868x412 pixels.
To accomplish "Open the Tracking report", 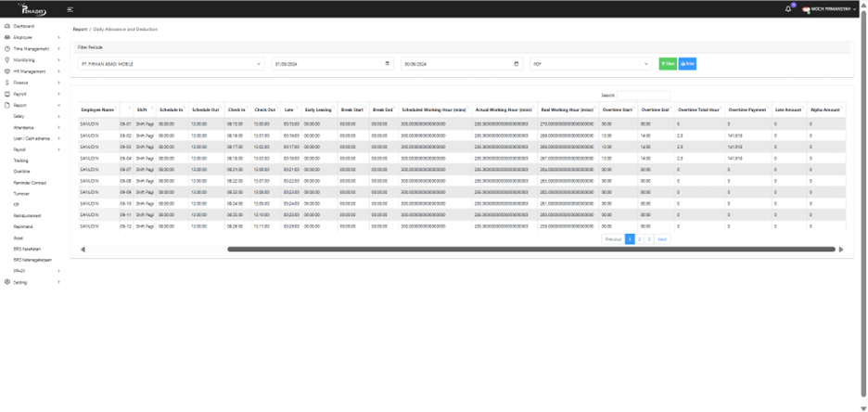I will click(x=20, y=161).
